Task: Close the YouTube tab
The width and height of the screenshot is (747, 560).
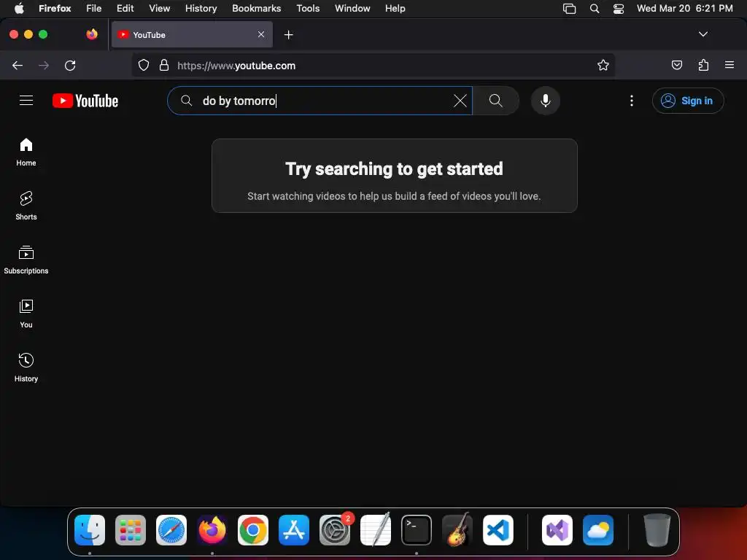Action: pos(260,34)
